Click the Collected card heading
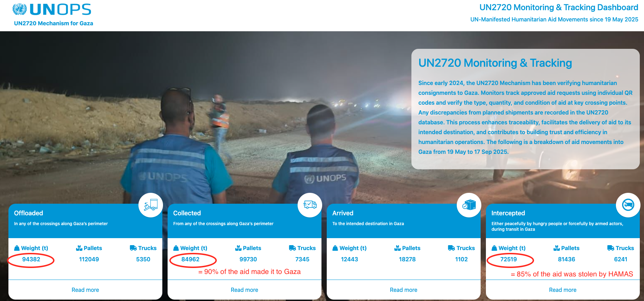 click(x=187, y=213)
